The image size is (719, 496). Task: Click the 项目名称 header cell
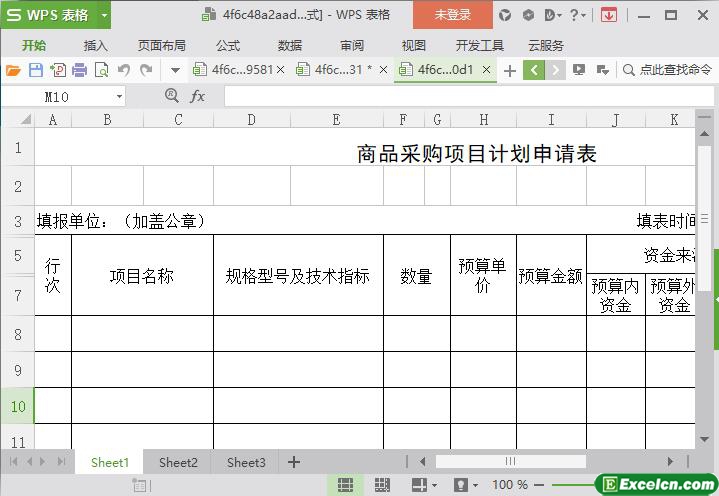[x=142, y=276]
